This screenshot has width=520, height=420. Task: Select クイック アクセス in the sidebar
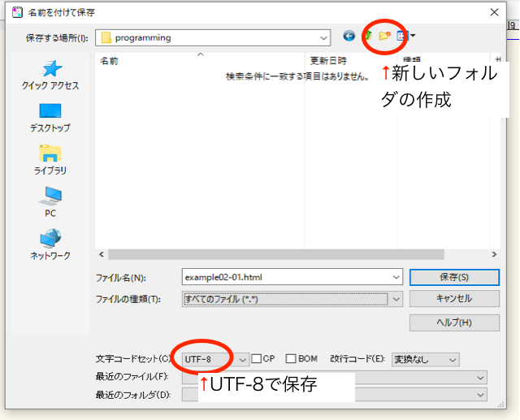pyautogui.click(x=50, y=75)
